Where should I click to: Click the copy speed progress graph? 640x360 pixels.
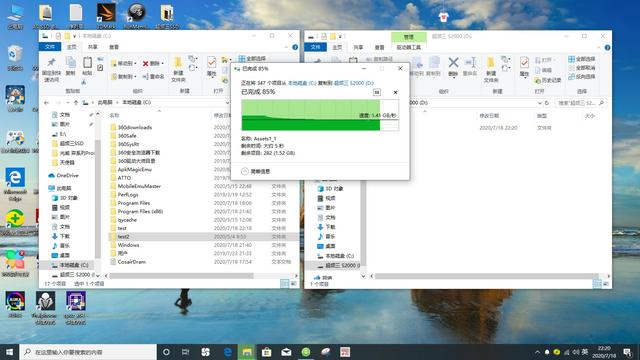pos(320,115)
